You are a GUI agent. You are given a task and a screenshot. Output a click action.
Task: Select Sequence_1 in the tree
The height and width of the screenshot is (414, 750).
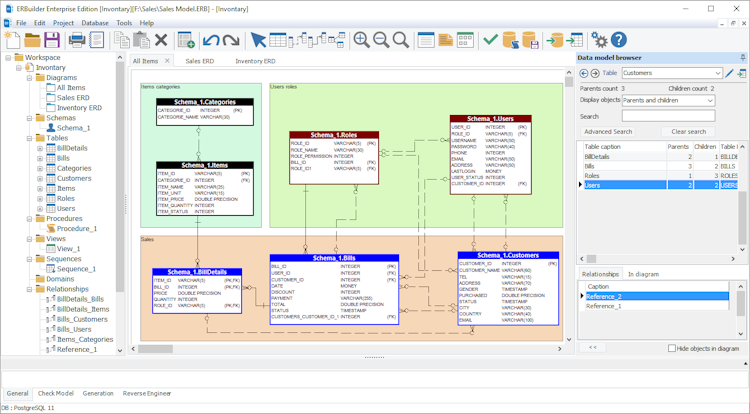(x=76, y=269)
